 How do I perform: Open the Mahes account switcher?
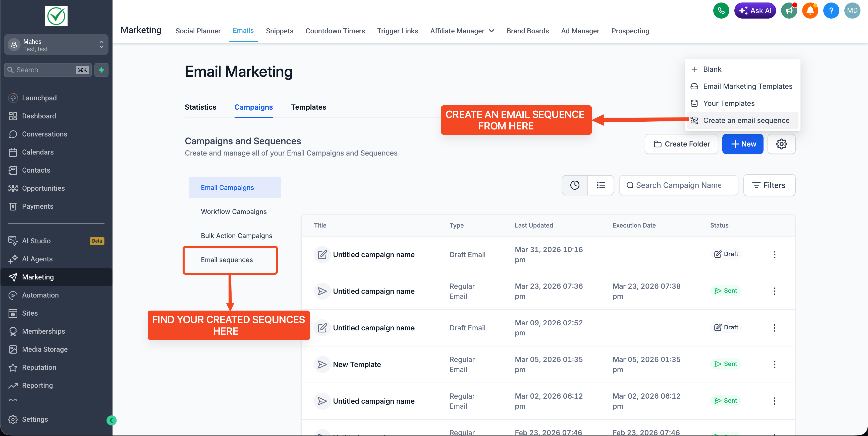[56, 45]
